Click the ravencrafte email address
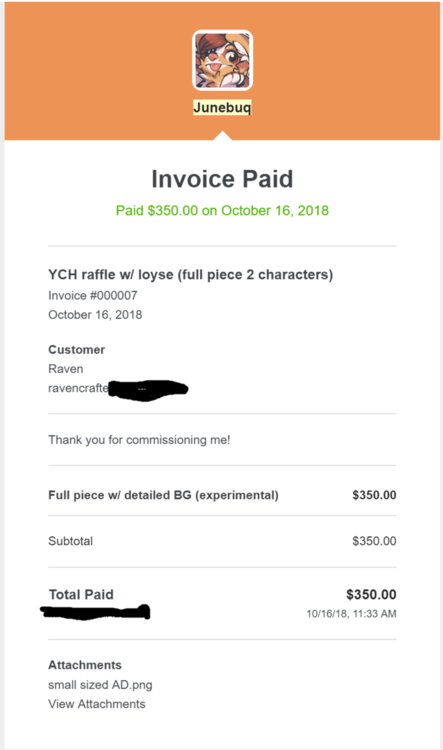Screen dimensions: 443x750 (x=118, y=388)
